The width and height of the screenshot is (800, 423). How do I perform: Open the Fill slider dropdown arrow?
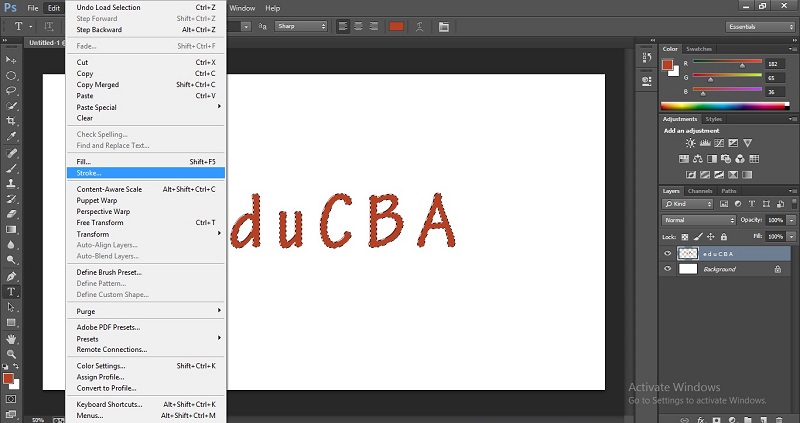(791, 237)
